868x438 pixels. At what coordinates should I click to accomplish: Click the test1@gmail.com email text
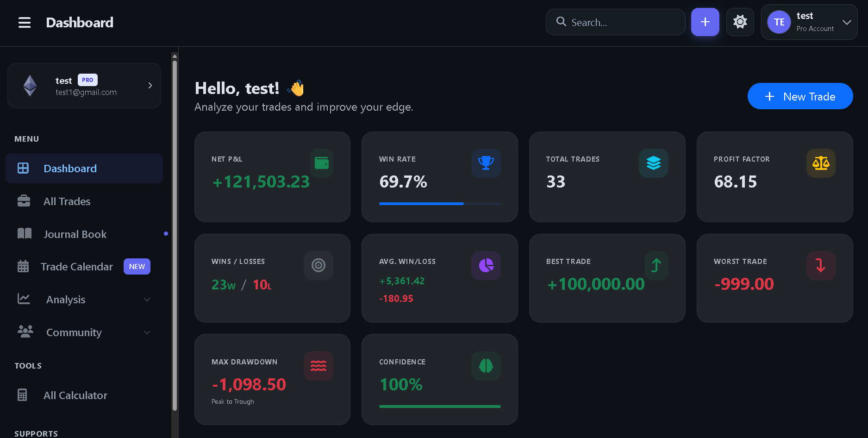(x=86, y=92)
